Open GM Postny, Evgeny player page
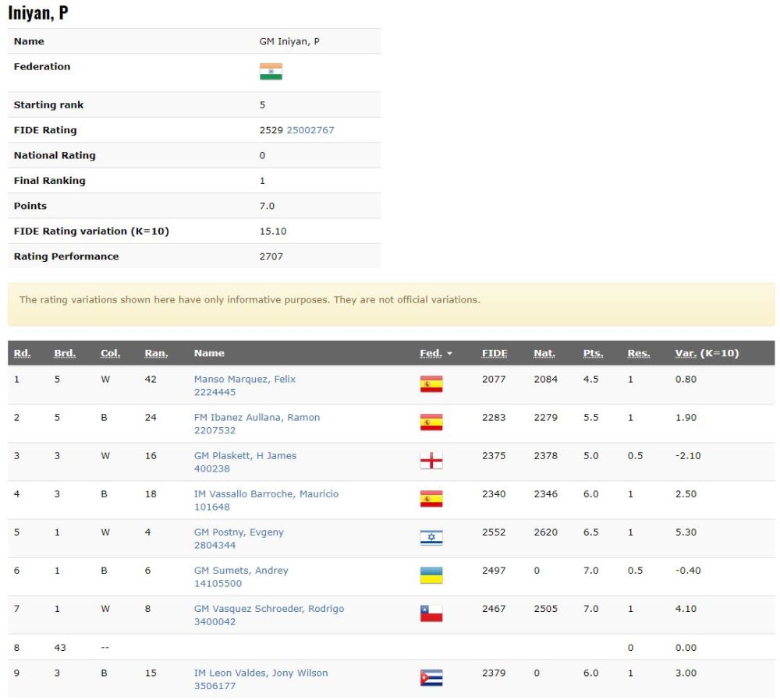This screenshot has width=780, height=700. click(x=239, y=532)
